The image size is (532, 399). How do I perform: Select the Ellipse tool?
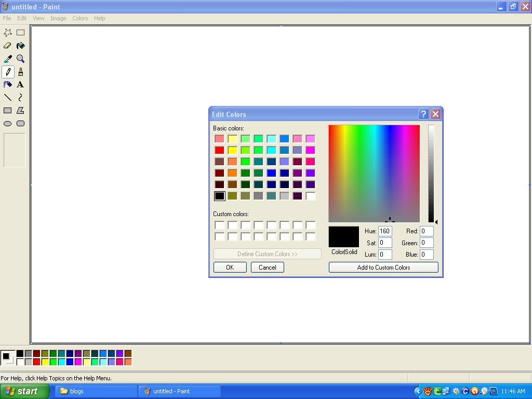(7, 124)
